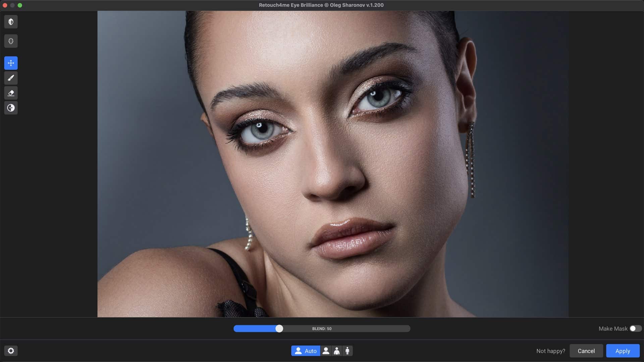
Task: Click the Cancel button
Action: coord(586,351)
